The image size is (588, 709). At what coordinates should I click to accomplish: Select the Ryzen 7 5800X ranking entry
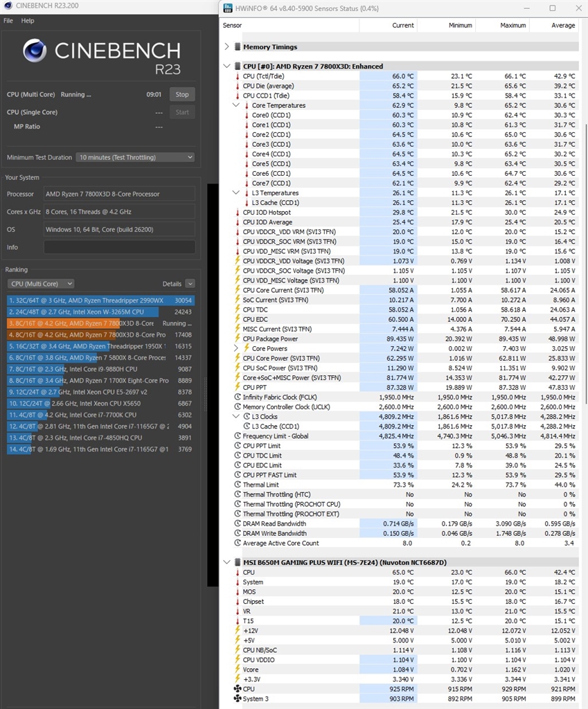100,358
